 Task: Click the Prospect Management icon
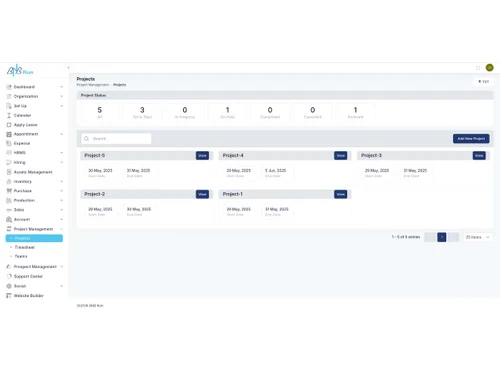[9, 267]
